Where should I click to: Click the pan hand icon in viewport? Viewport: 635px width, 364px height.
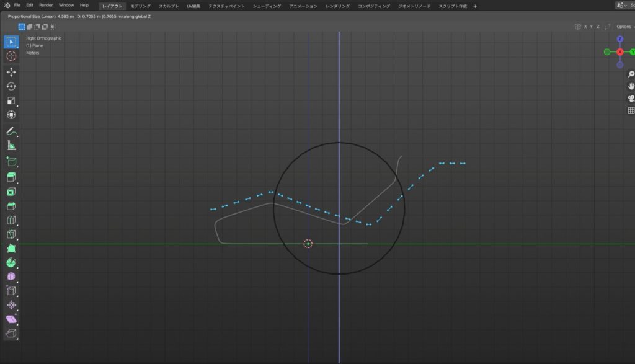coord(631,86)
